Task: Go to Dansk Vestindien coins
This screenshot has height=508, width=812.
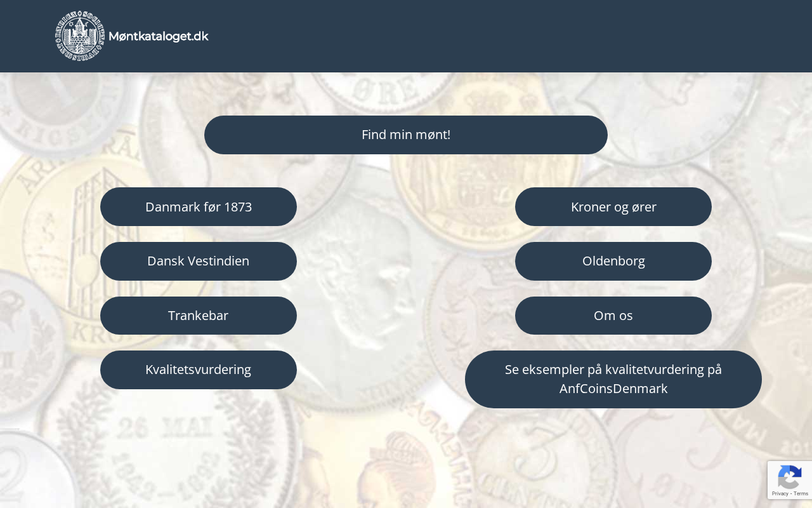Action: 199,261
